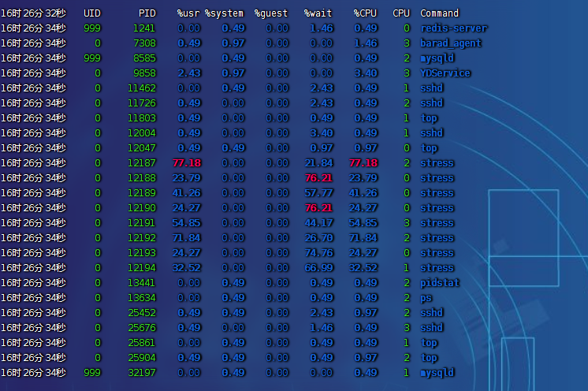Click PID 12191

point(141,223)
